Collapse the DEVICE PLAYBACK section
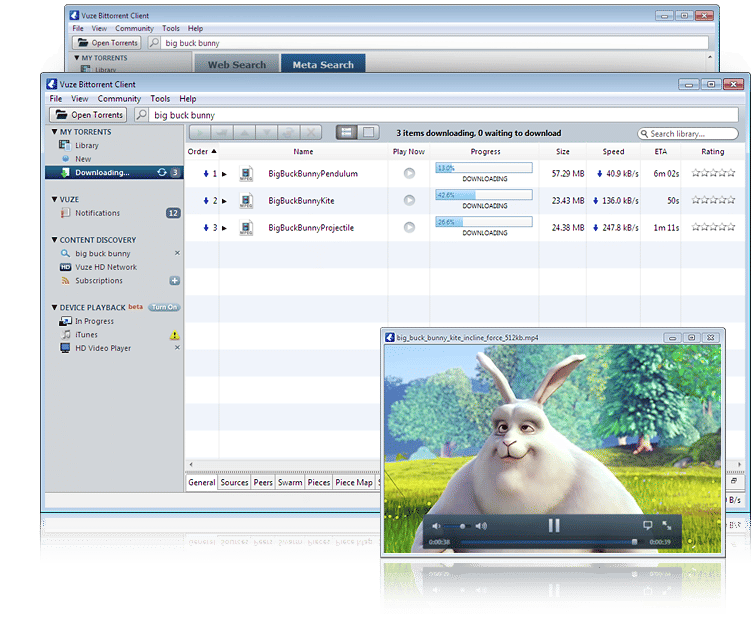751x622 pixels. coord(54,307)
